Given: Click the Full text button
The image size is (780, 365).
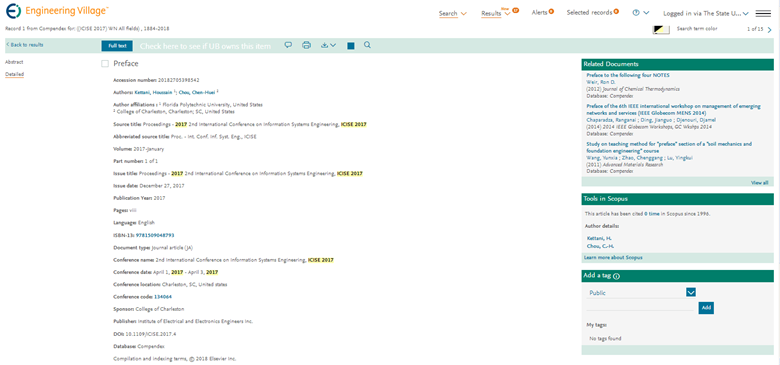Looking at the screenshot, I should point(117,46).
